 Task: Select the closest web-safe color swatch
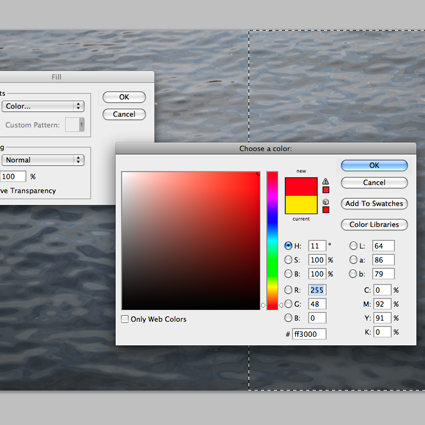pos(326,210)
